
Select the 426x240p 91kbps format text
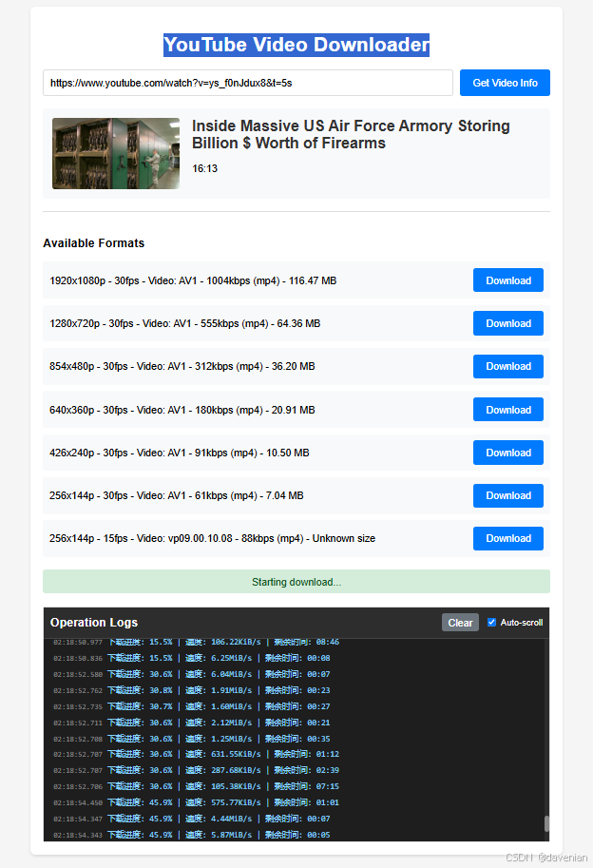pyautogui.click(x=180, y=453)
